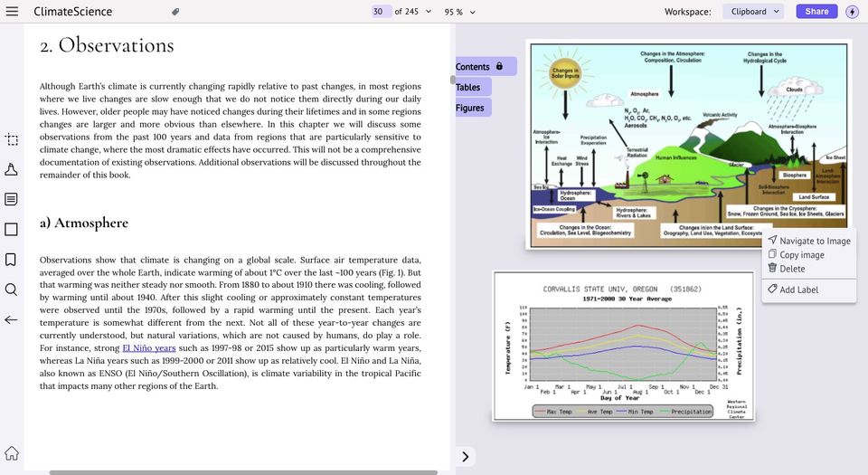Click the page number field showing 30
This screenshot has width=868, height=475.
(381, 12)
